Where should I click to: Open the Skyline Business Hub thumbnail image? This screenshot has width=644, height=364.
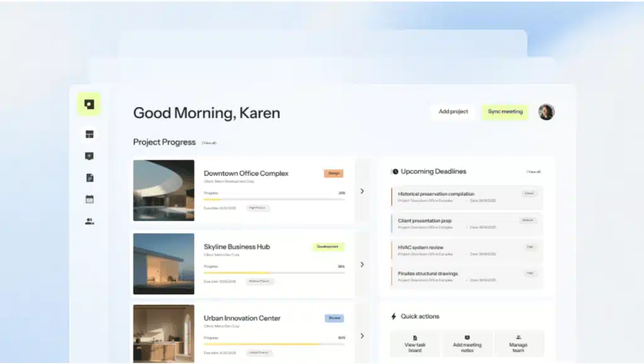pyautogui.click(x=164, y=264)
